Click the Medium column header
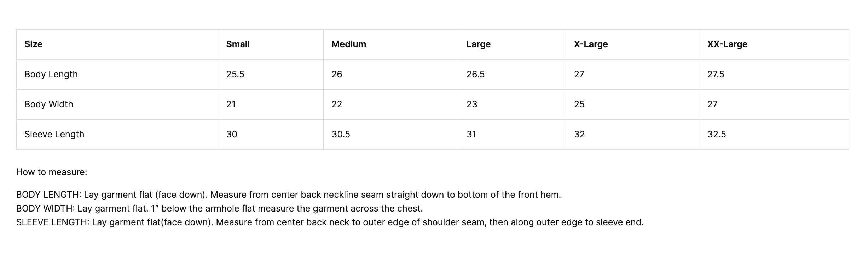 pos(348,44)
